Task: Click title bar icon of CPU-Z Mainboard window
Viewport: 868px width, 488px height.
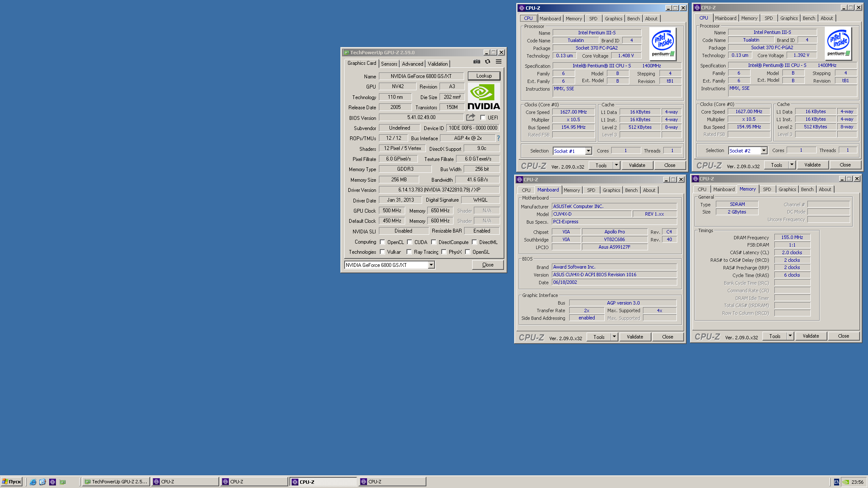Action: [x=520, y=180]
